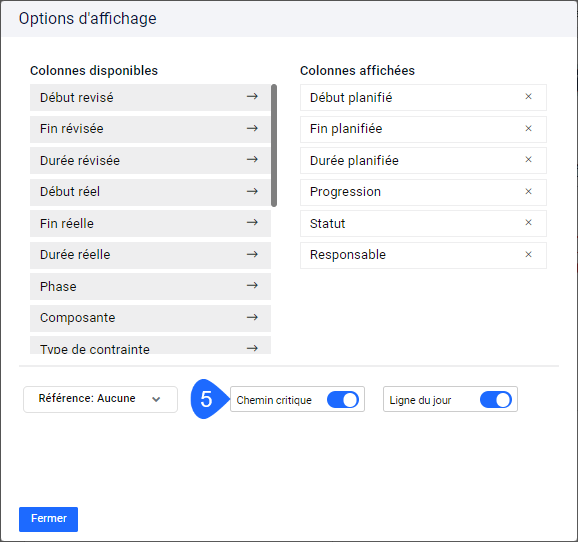
Task: Add Début réel using its arrow
Action: [x=252, y=191]
